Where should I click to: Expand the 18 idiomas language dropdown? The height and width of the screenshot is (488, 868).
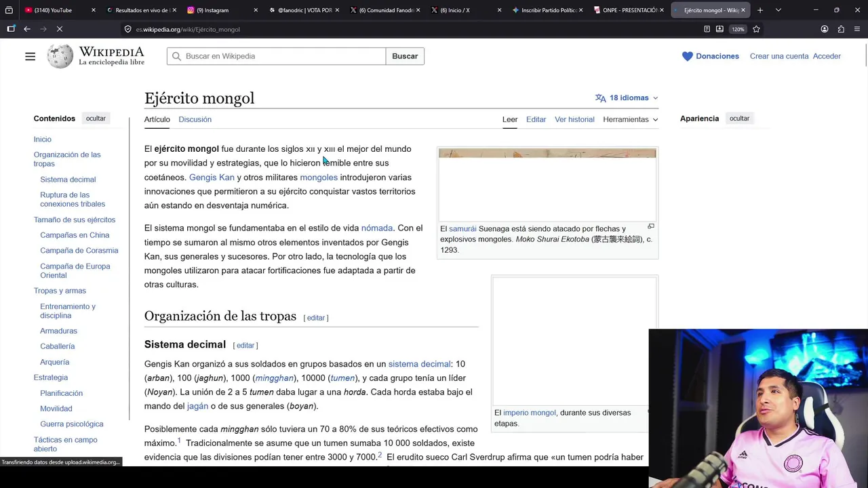(627, 98)
